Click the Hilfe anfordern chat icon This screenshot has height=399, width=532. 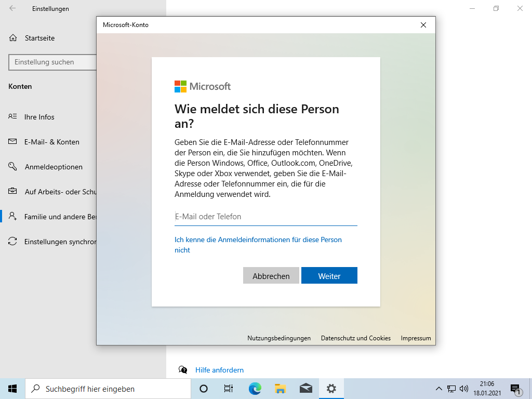pyautogui.click(x=183, y=370)
